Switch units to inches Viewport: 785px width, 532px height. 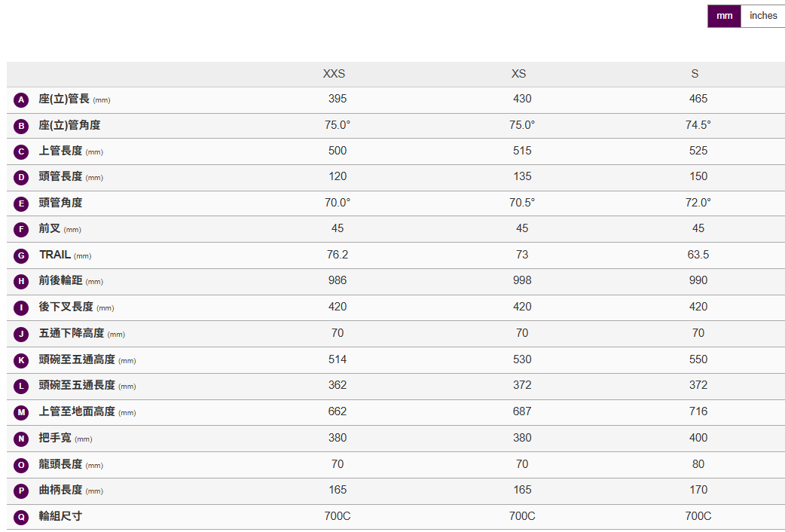762,16
